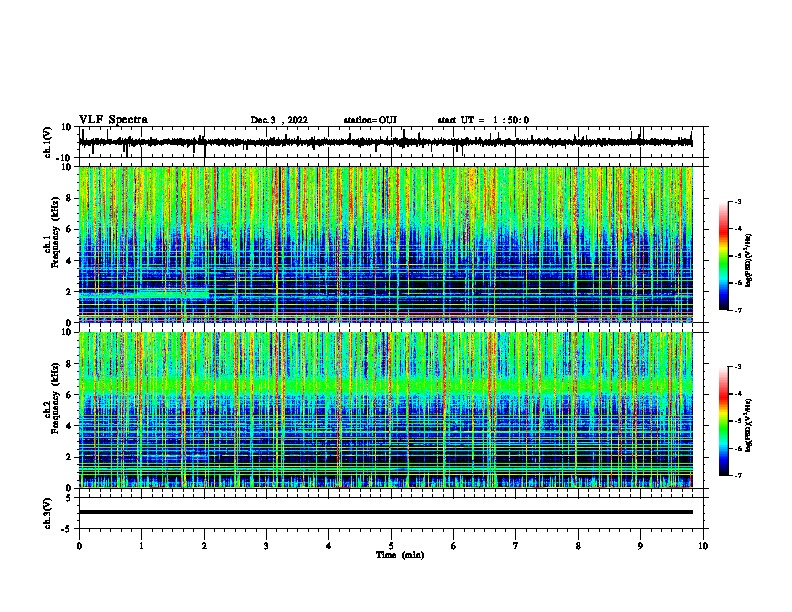Click the 2 kHz emission band in ch.1 spectrogram
Image resolution: width=792 pixels, height=612 pixels.
coord(144,293)
